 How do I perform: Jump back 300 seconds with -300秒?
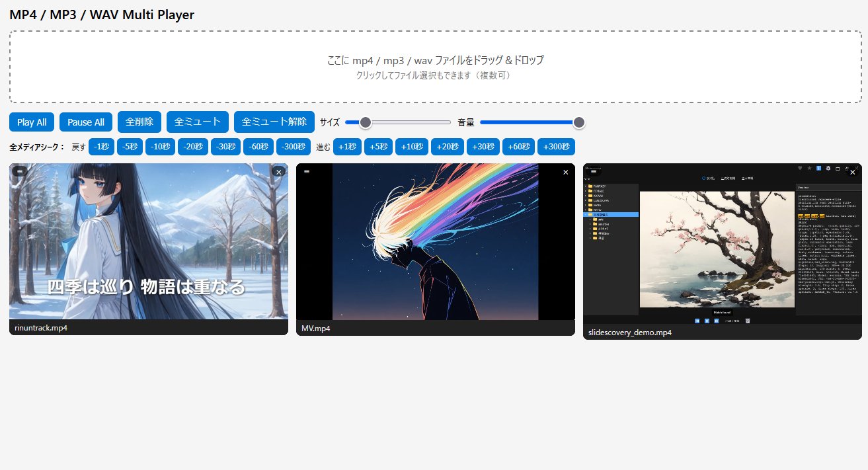tap(293, 147)
